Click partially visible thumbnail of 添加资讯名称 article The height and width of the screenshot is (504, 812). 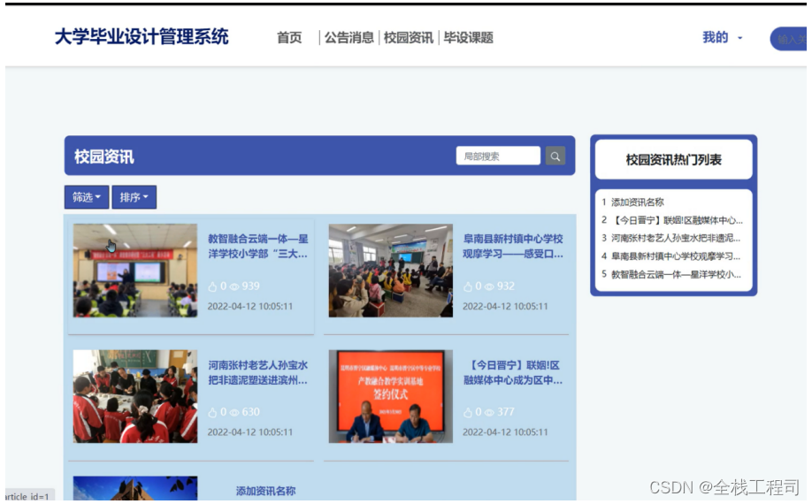135,488
